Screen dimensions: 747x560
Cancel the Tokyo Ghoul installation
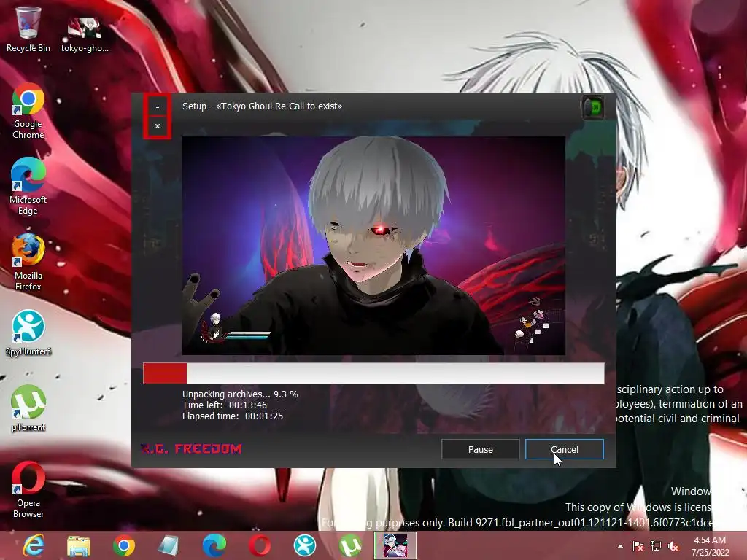565,449
